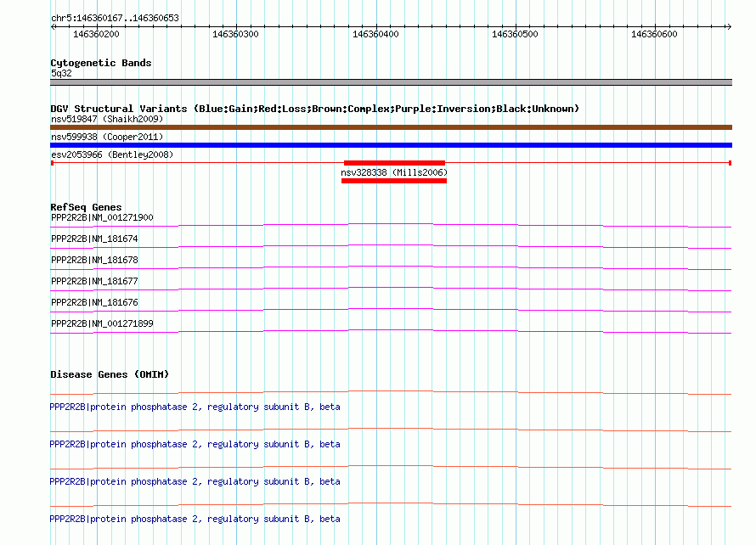Select ruler position 146360400
The width and height of the screenshot is (756, 545).
(375, 34)
